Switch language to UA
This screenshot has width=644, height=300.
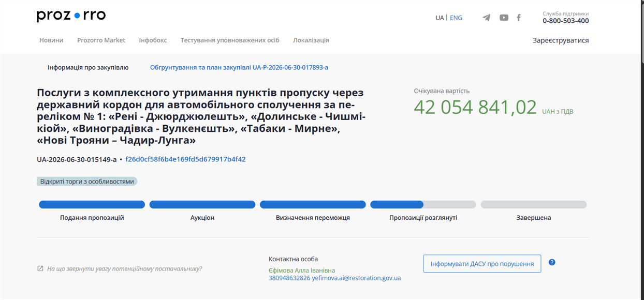[440, 18]
